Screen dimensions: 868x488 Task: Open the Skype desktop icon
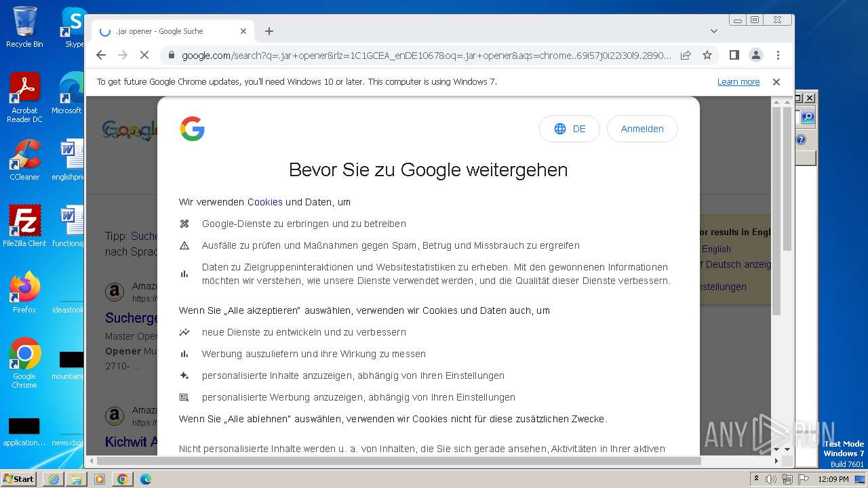click(73, 27)
